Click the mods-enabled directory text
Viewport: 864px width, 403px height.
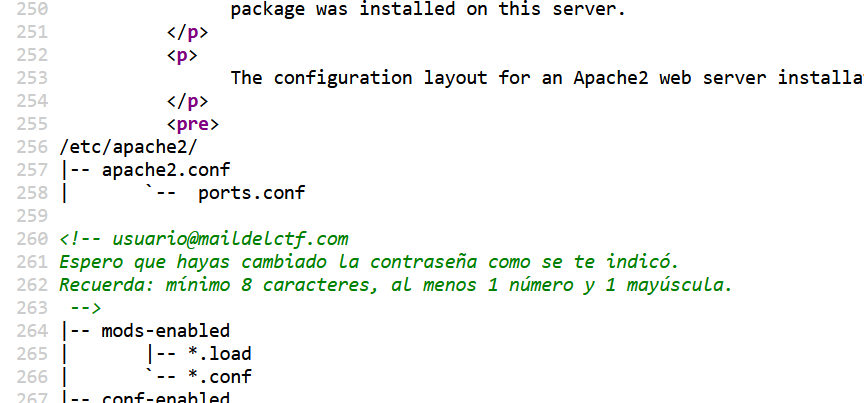(165, 330)
